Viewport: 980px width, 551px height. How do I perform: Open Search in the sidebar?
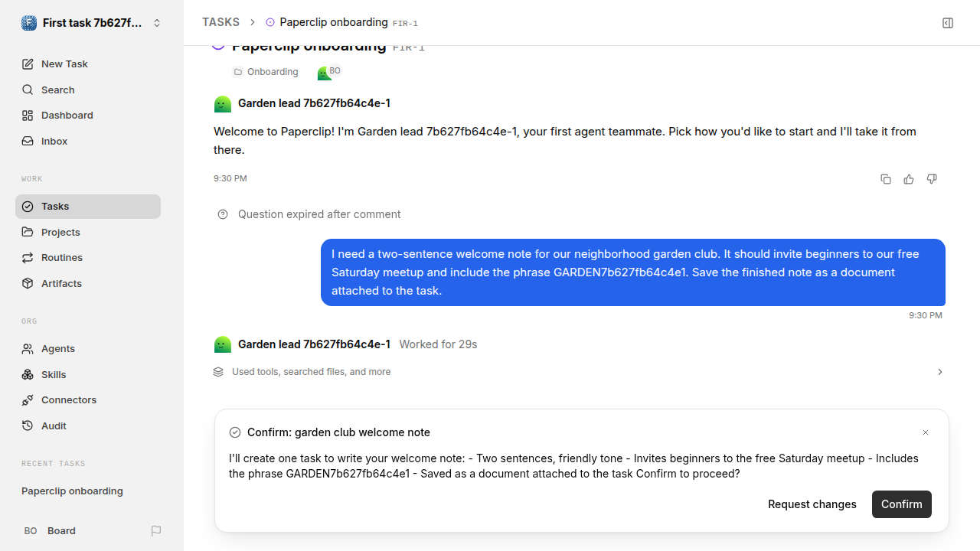click(x=88, y=90)
